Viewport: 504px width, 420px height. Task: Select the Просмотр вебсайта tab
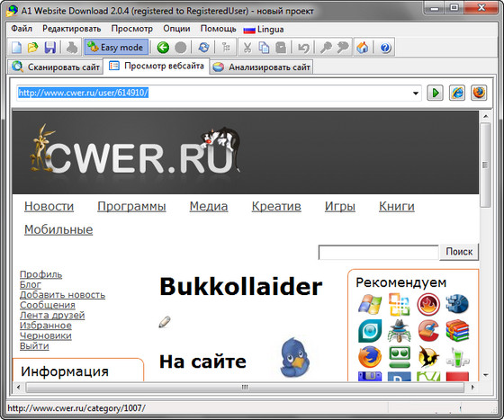(x=157, y=66)
